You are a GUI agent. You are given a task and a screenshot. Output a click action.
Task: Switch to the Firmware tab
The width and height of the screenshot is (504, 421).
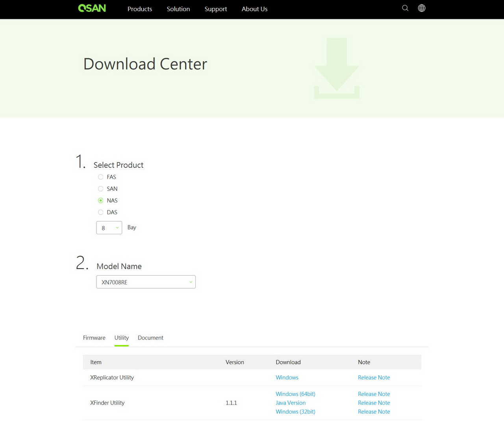tap(94, 338)
